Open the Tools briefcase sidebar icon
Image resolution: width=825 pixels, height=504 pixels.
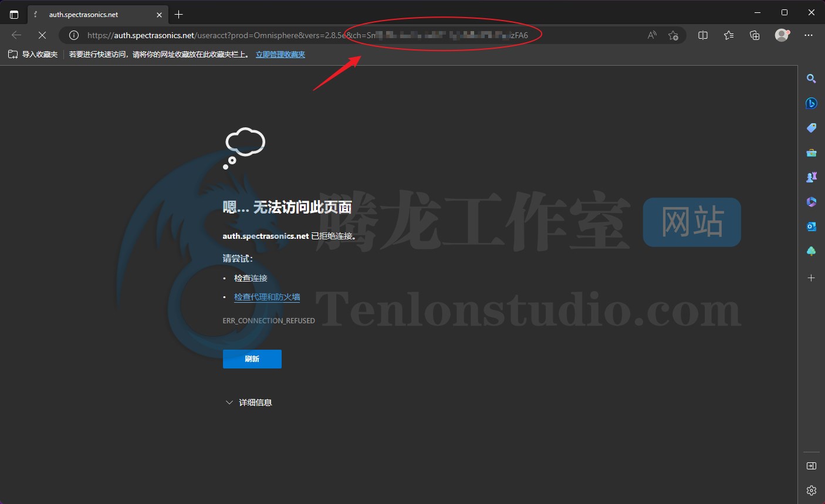[x=812, y=153]
